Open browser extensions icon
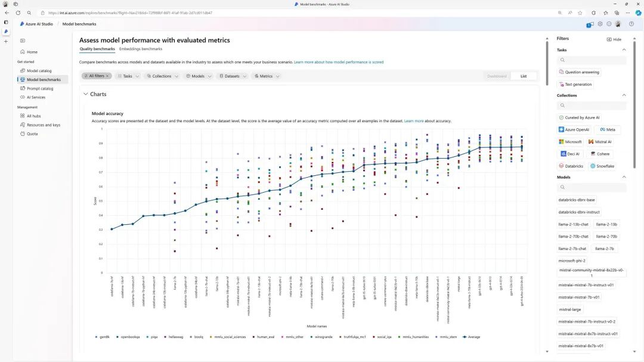Image resolution: width=644 pixels, height=362 pixels. (x=593, y=13)
